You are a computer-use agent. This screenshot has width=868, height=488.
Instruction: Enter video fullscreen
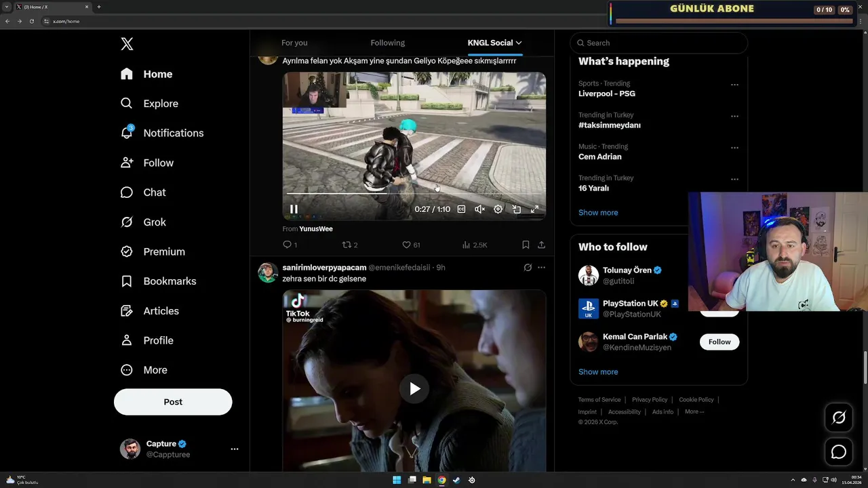tap(534, 209)
